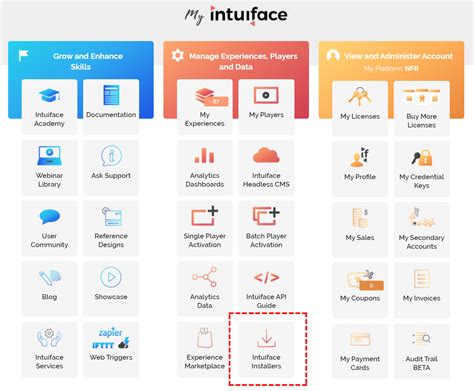This screenshot has width=474, height=391.
Task: Open the Webinar Library tile
Action: (49, 168)
